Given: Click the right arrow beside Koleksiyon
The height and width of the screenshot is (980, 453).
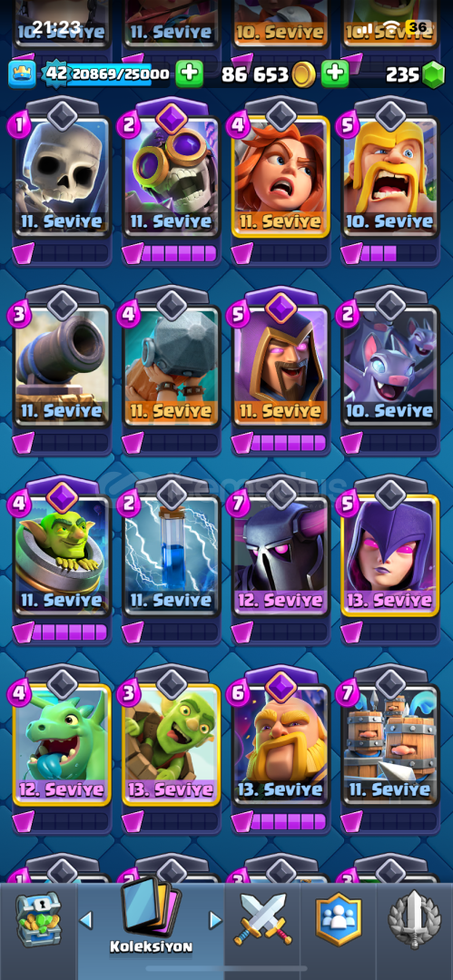Looking at the screenshot, I should [x=215, y=919].
